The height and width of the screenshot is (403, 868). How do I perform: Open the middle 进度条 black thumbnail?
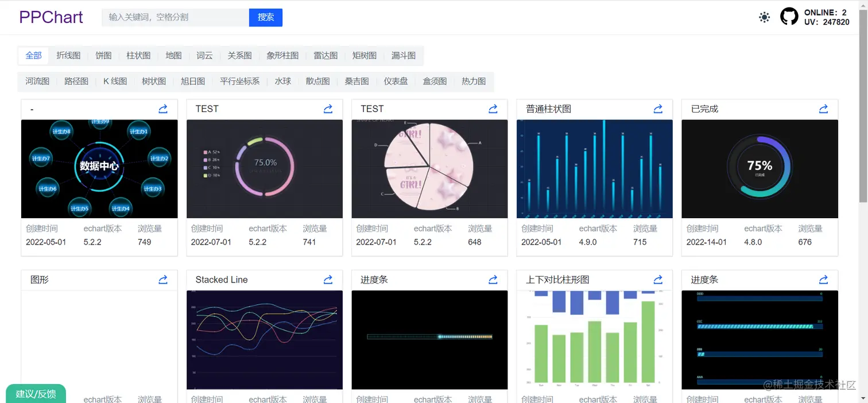[429, 340]
